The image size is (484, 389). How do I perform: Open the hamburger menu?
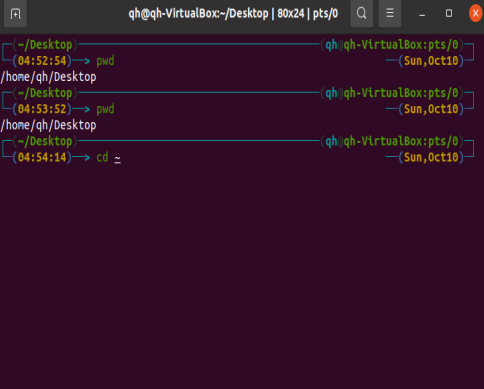pyautogui.click(x=390, y=14)
